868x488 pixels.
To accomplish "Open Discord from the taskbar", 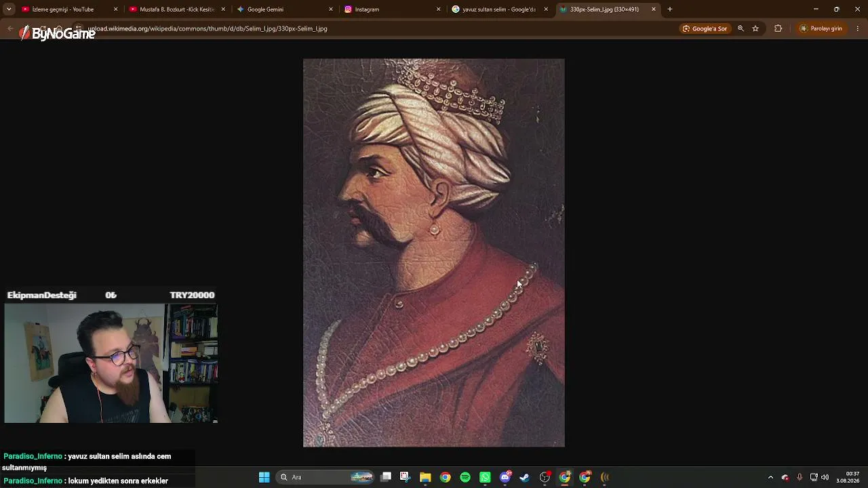I will pos(505,477).
